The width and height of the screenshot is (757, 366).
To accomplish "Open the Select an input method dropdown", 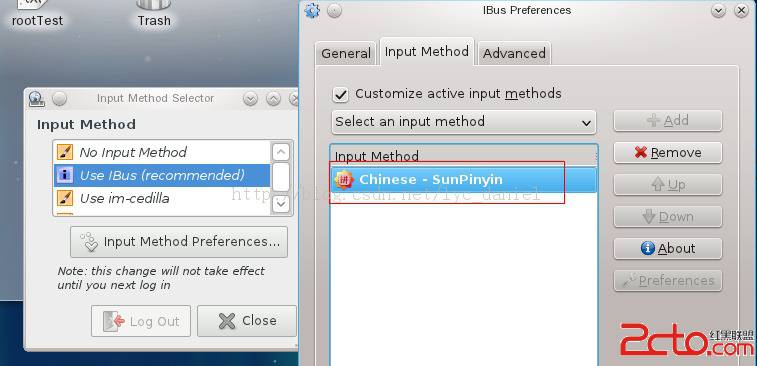I will 464,122.
